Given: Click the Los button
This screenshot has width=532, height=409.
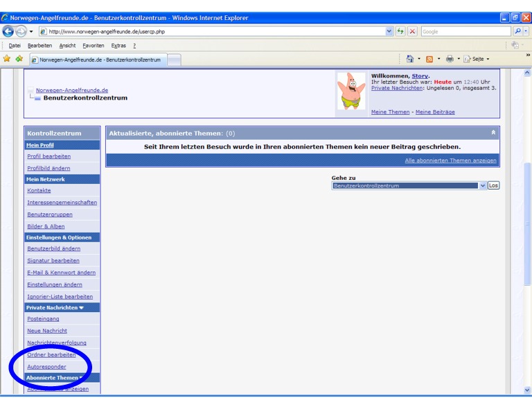Looking at the screenshot, I should [493, 185].
